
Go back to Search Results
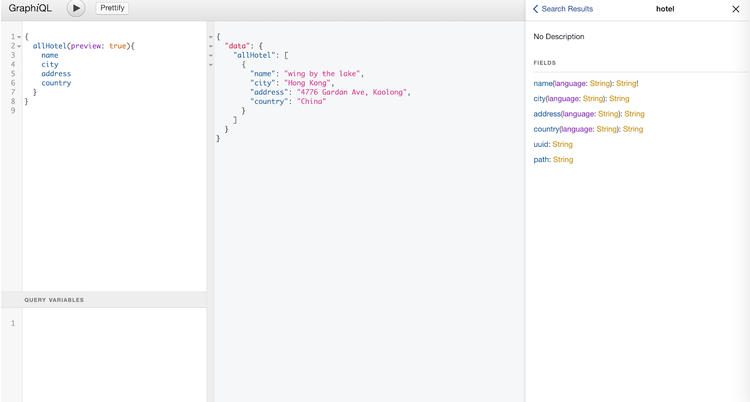pos(563,9)
